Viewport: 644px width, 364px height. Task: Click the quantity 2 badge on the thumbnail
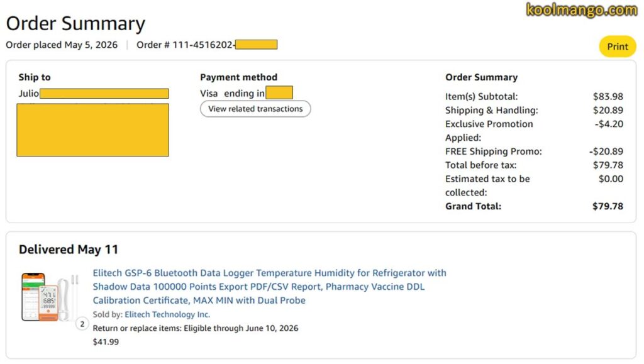[82, 324]
